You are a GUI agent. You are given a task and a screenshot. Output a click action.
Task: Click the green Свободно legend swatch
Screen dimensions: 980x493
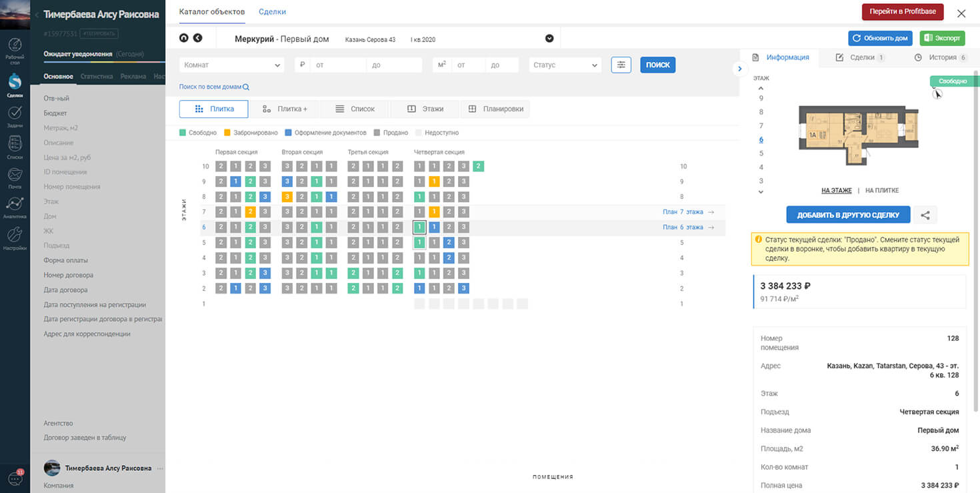(x=183, y=133)
